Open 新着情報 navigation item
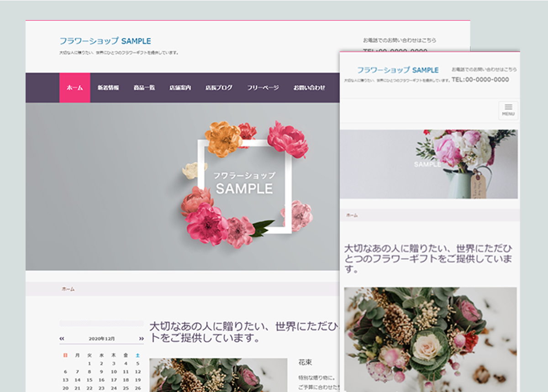The width and height of the screenshot is (548, 392). coord(108,88)
